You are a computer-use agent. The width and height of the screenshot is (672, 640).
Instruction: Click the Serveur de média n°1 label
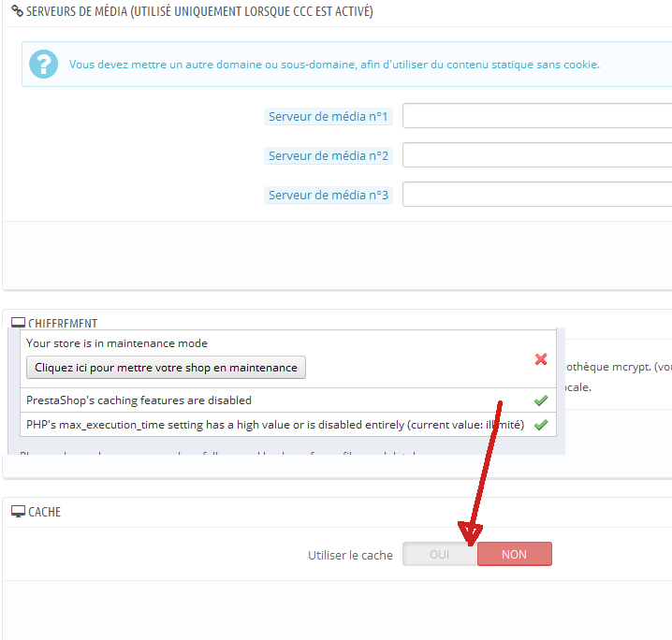(329, 117)
